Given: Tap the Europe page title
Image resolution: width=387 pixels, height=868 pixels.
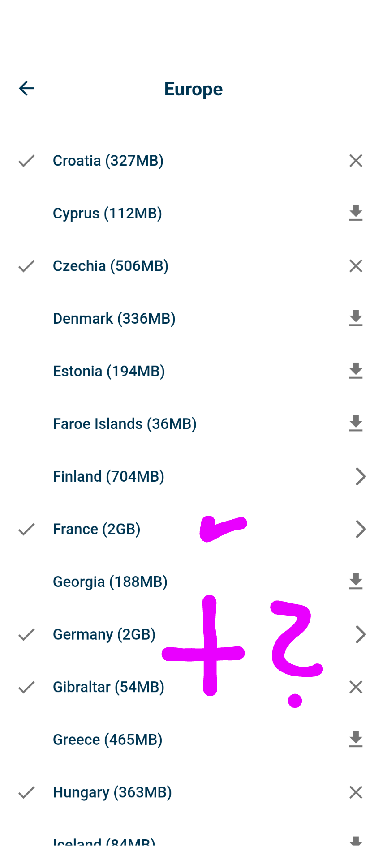Looking at the screenshot, I should (193, 89).
